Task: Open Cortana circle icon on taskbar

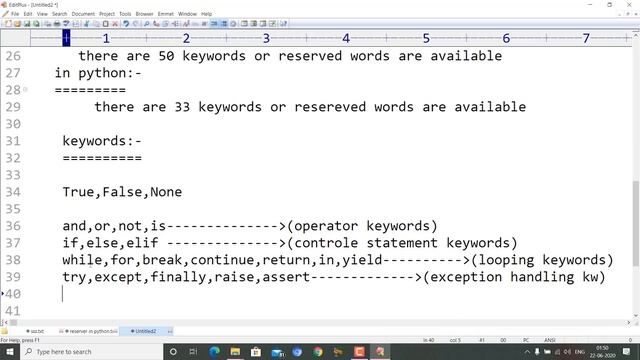Action: 173,351
